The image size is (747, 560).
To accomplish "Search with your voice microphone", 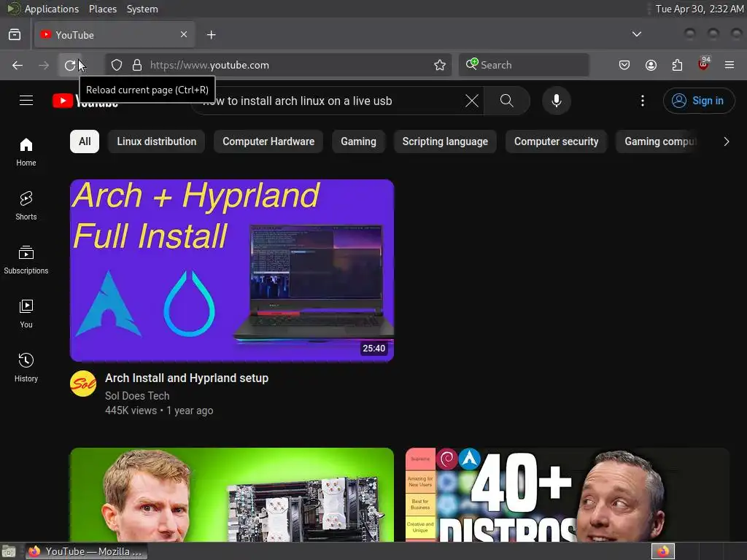I will point(557,101).
